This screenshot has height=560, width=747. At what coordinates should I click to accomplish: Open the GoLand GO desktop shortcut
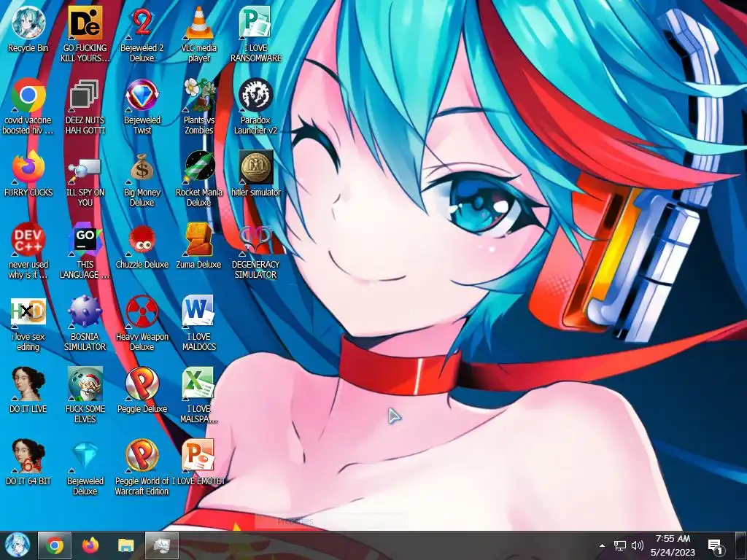click(x=85, y=251)
